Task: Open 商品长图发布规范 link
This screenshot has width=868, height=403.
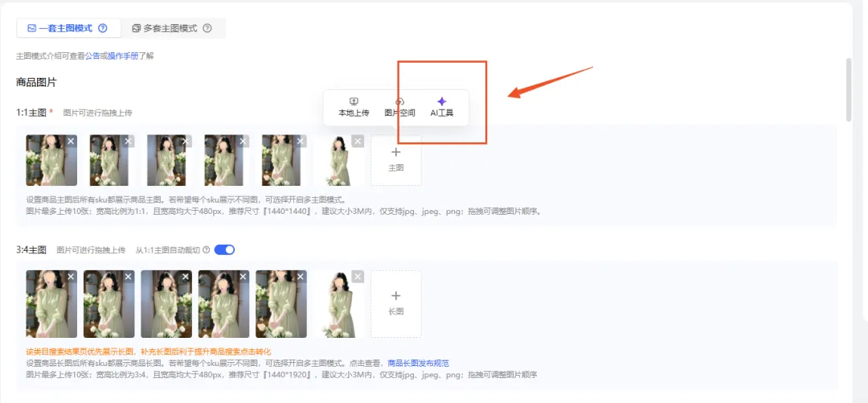Action: coord(419,364)
